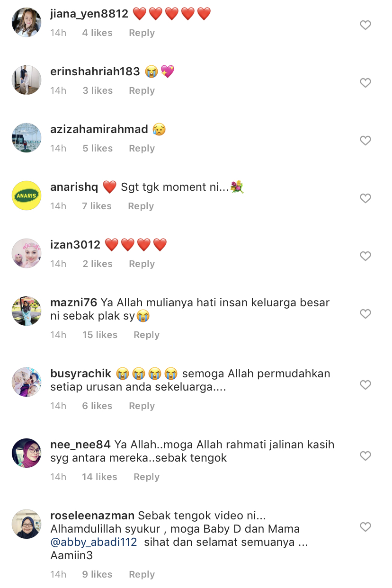
Task: Open nee_nee84's avatar with purple hijab
Action: click(x=27, y=453)
